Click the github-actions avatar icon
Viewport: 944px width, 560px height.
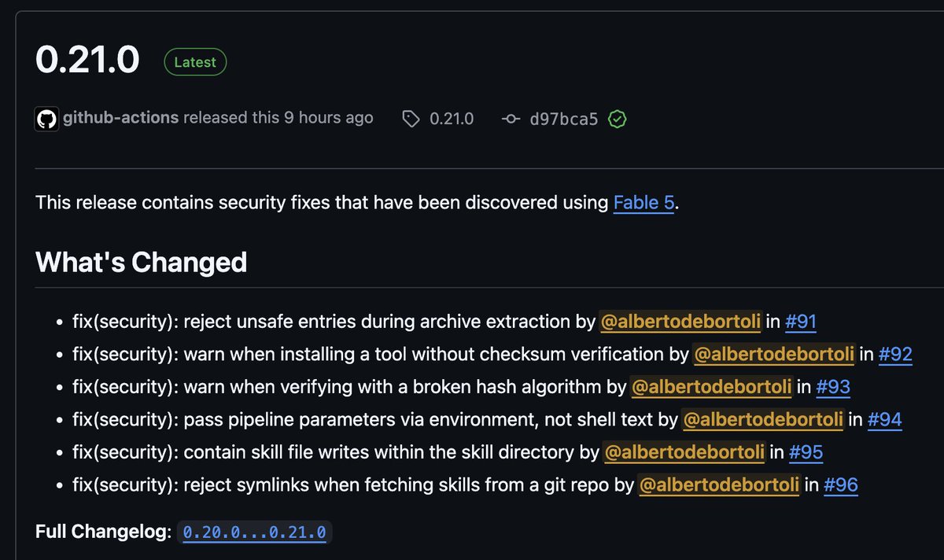46,119
